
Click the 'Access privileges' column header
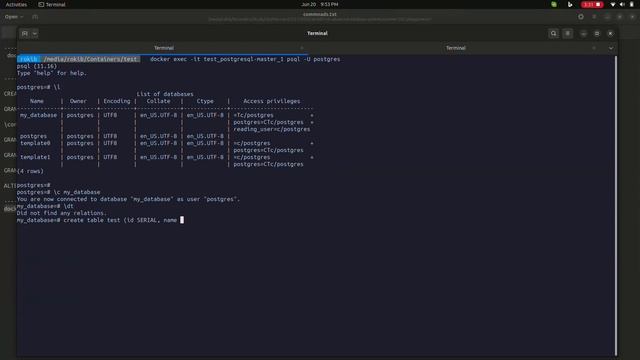[x=271, y=101]
